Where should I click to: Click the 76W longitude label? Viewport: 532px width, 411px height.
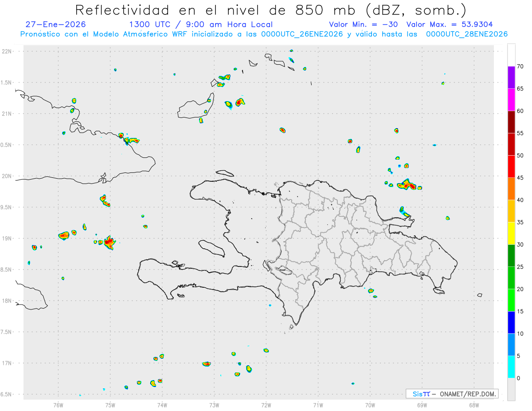pyautogui.click(x=58, y=405)
